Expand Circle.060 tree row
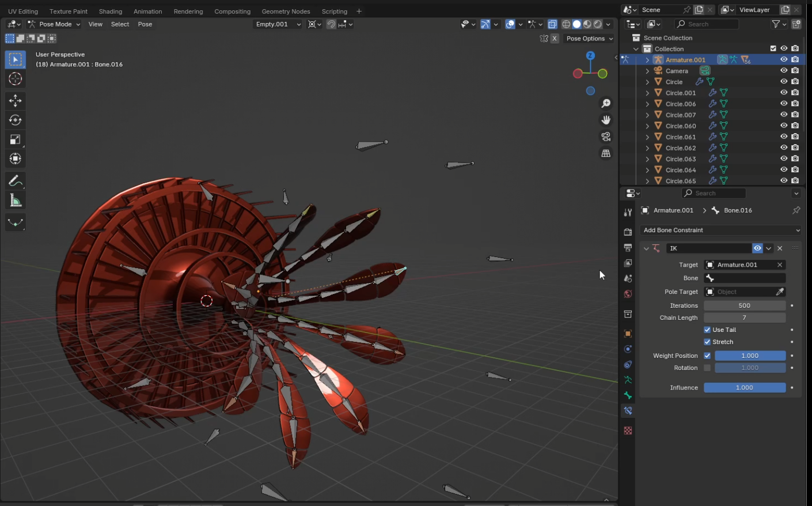The height and width of the screenshot is (506, 812). coord(647,126)
